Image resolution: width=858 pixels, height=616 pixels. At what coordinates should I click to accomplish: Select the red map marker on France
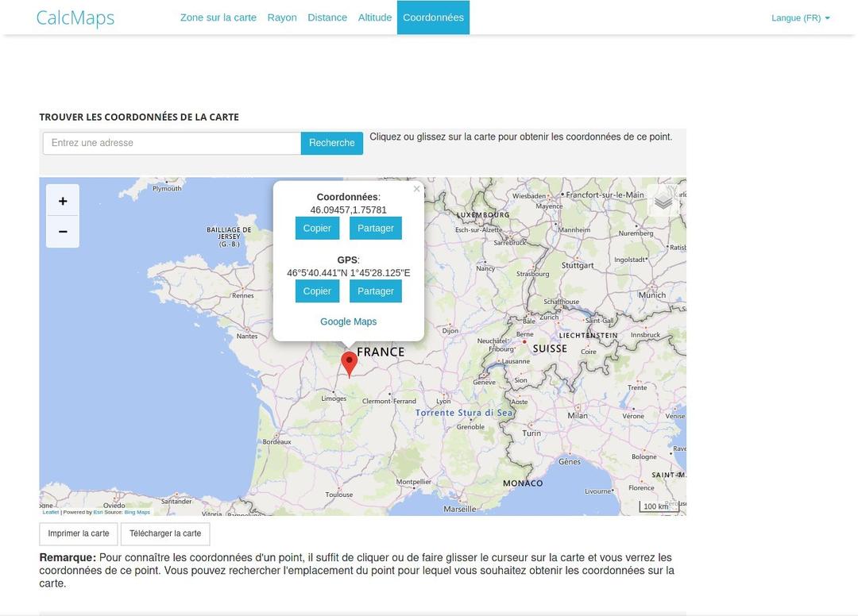coord(349,363)
